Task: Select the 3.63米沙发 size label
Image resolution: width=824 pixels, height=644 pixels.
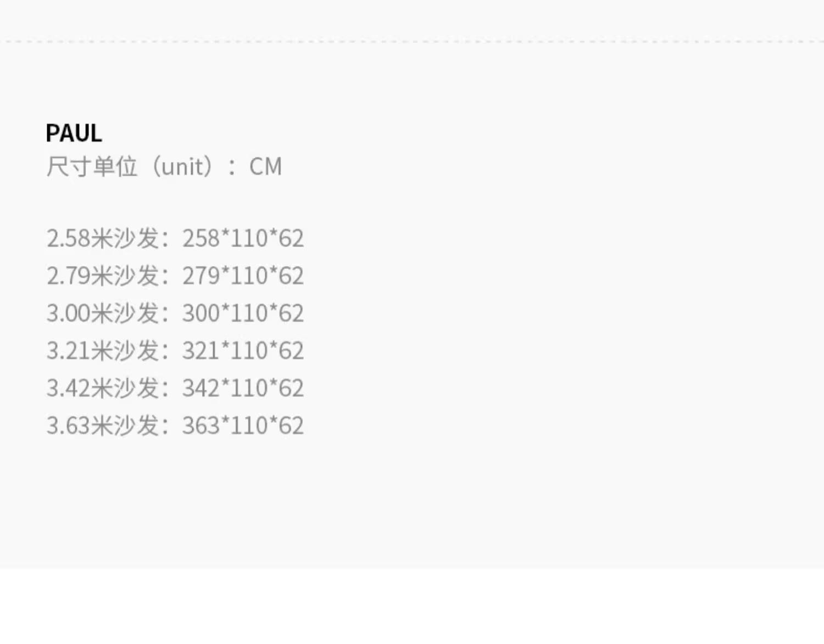Action: [x=103, y=425]
